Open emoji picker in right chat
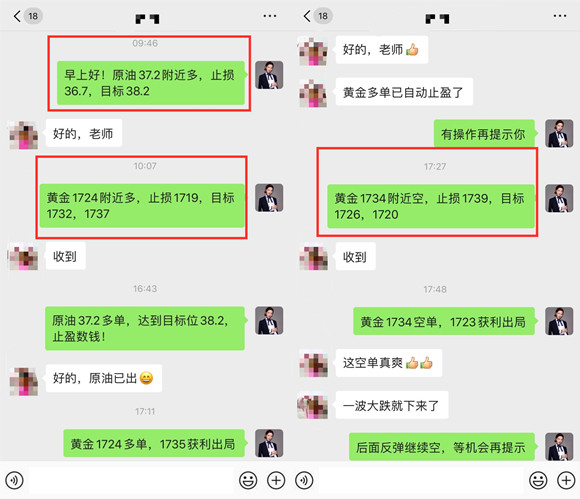 (x=538, y=481)
